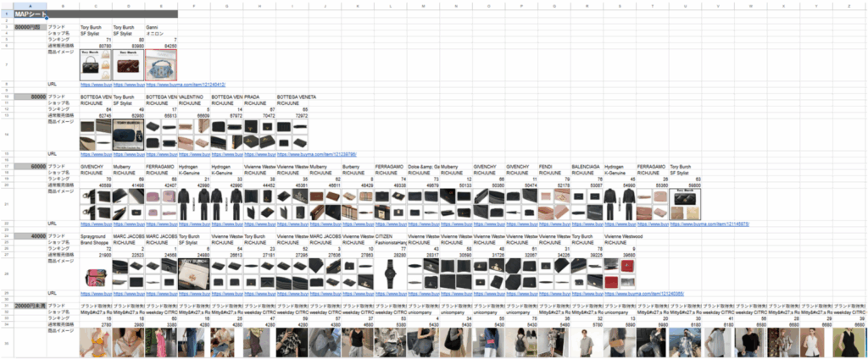Screen dimensions: 868x359
Task: Click the FENDI brand cell
Action: (554, 166)
